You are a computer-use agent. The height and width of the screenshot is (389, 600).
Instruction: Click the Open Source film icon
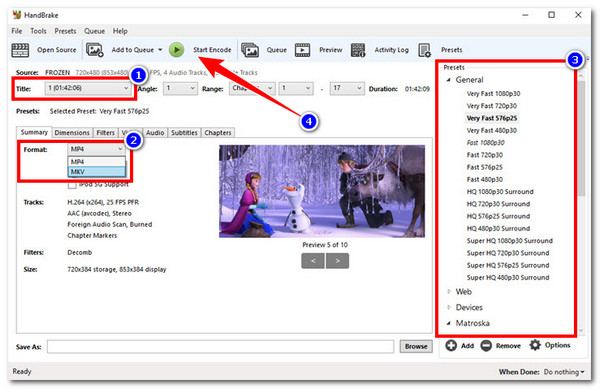(20, 50)
